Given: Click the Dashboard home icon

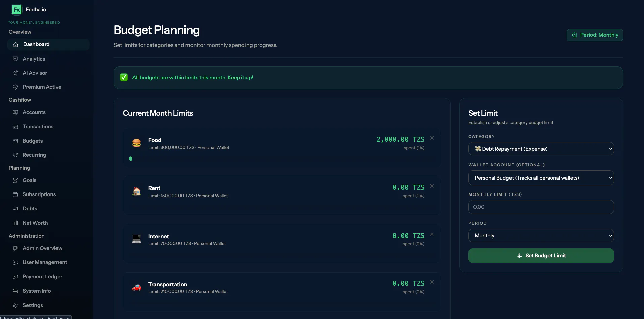Looking at the screenshot, I should pyautogui.click(x=16, y=45).
